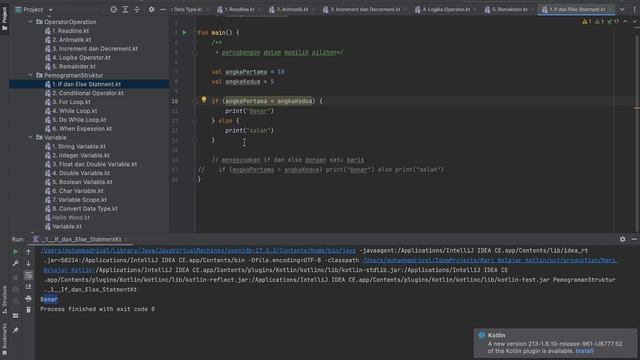Image resolution: width=640 pixels, height=360 pixels.
Task: Open Project panel options gear
Action: (151, 9)
